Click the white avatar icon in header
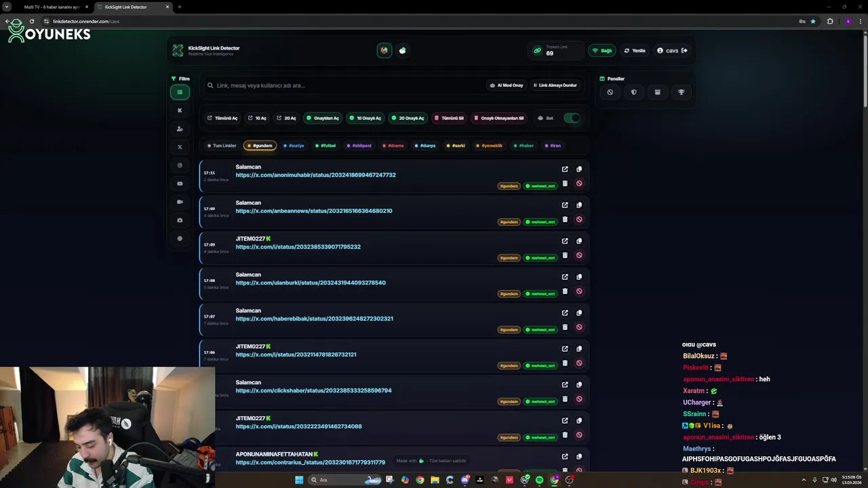This screenshot has width=868, height=488. coord(403,50)
